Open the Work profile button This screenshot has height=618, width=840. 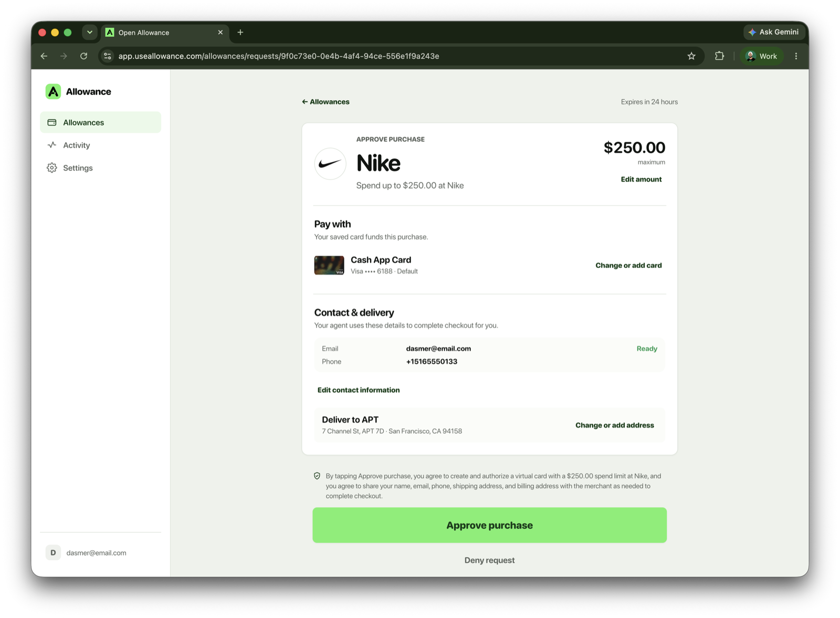pos(762,56)
